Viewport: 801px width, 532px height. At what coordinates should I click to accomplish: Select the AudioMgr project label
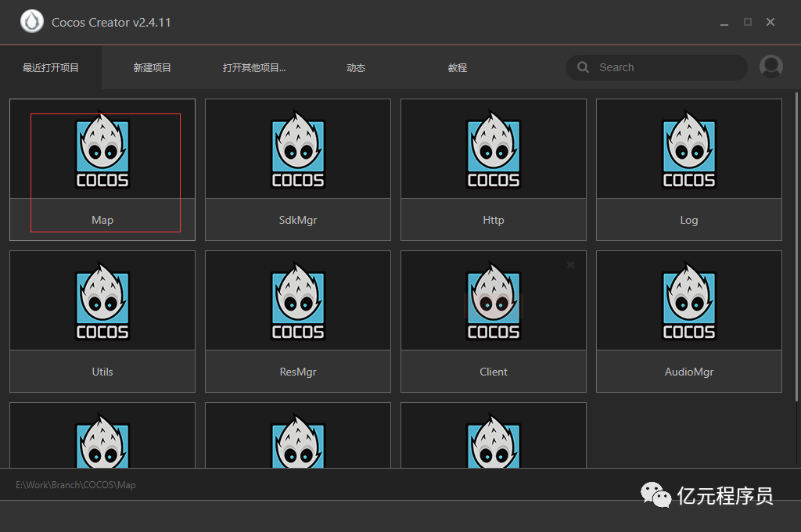pos(689,372)
